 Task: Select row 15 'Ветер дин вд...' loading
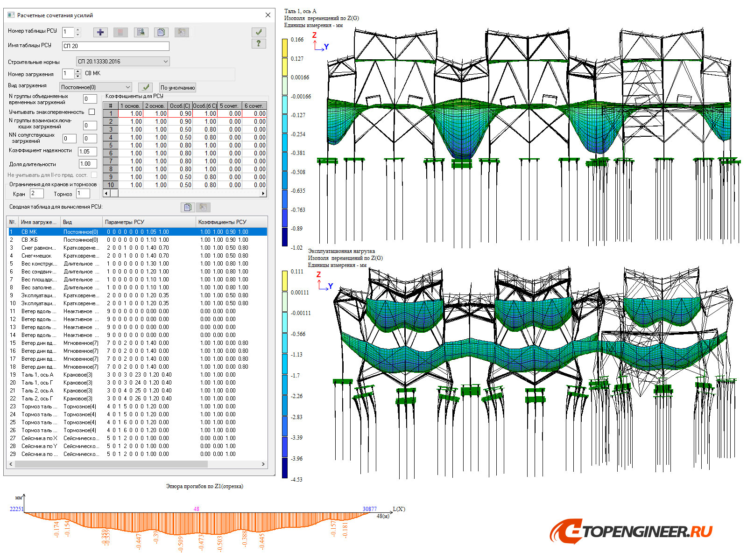point(137,343)
